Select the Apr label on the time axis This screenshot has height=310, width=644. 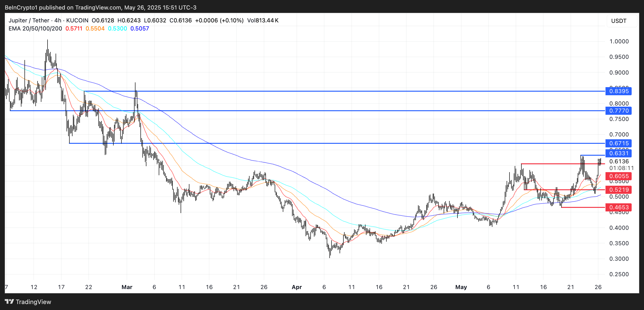pyautogui.click(x=297, y=287)
